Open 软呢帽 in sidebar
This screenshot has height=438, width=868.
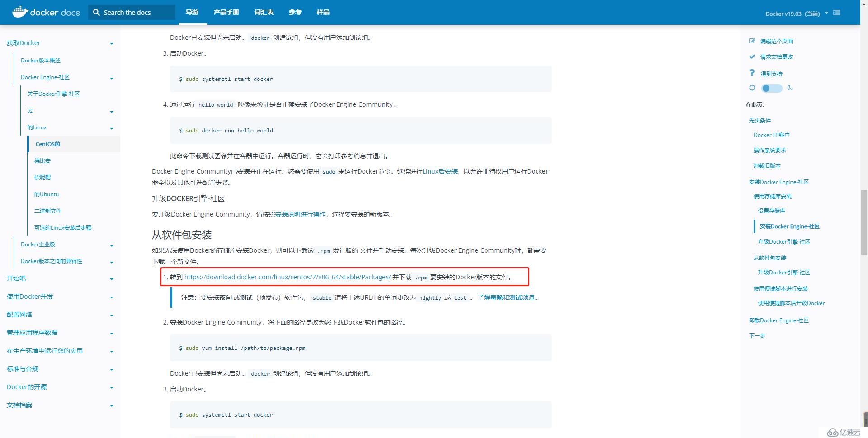(42, 178)
